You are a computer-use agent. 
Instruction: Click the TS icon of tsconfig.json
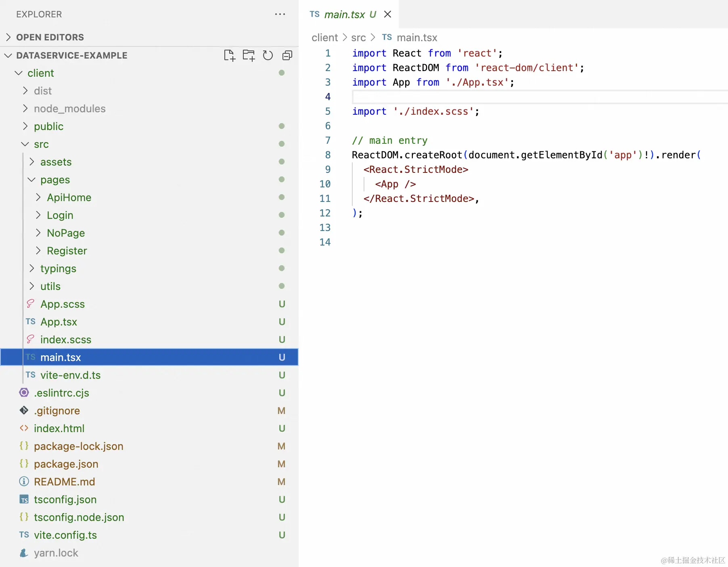[x=24, y=500]
